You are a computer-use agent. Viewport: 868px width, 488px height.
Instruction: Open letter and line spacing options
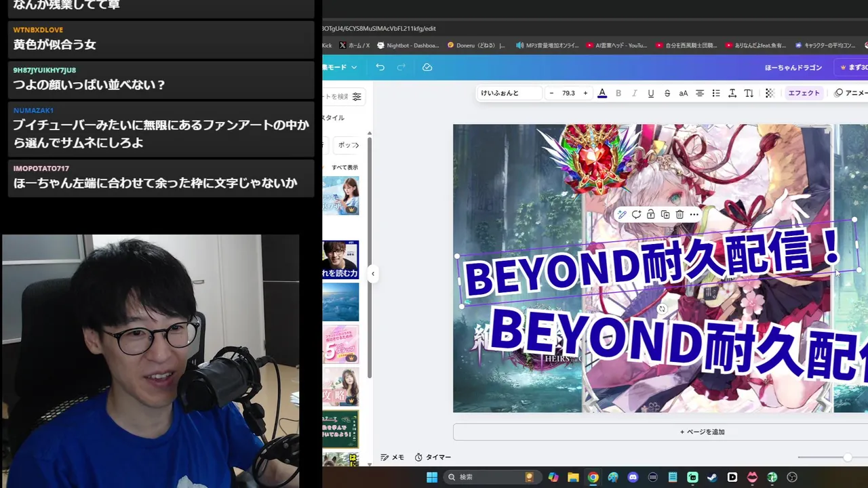point(732,93)
